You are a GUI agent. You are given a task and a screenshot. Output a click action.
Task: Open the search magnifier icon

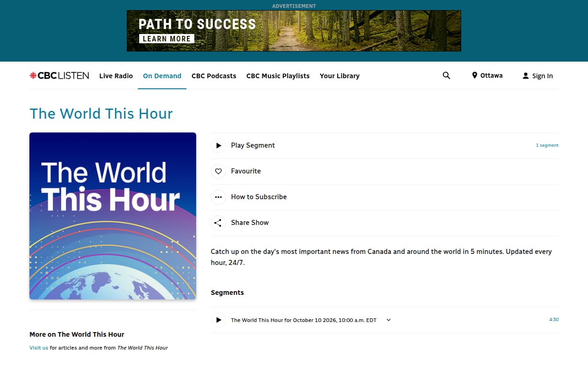(x=447, y=75)
